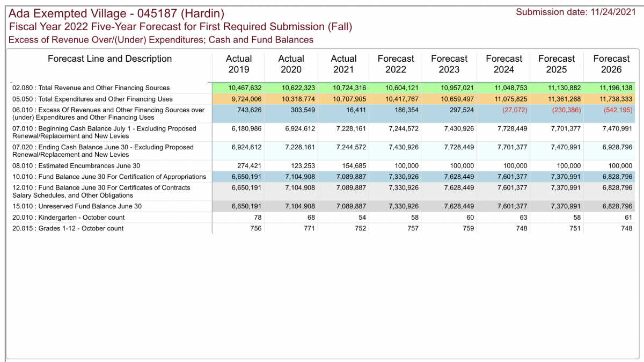Click the 'Forecast 2025' column header

(557, 64)
